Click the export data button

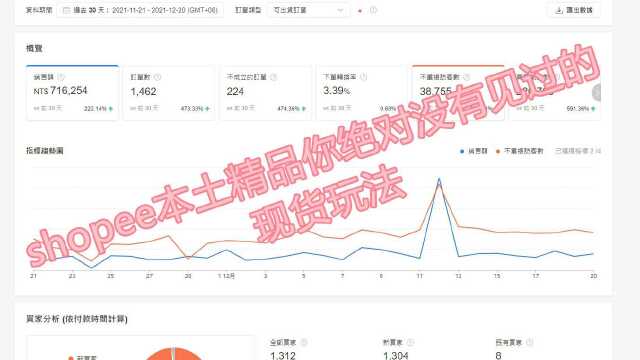point(573,10)
